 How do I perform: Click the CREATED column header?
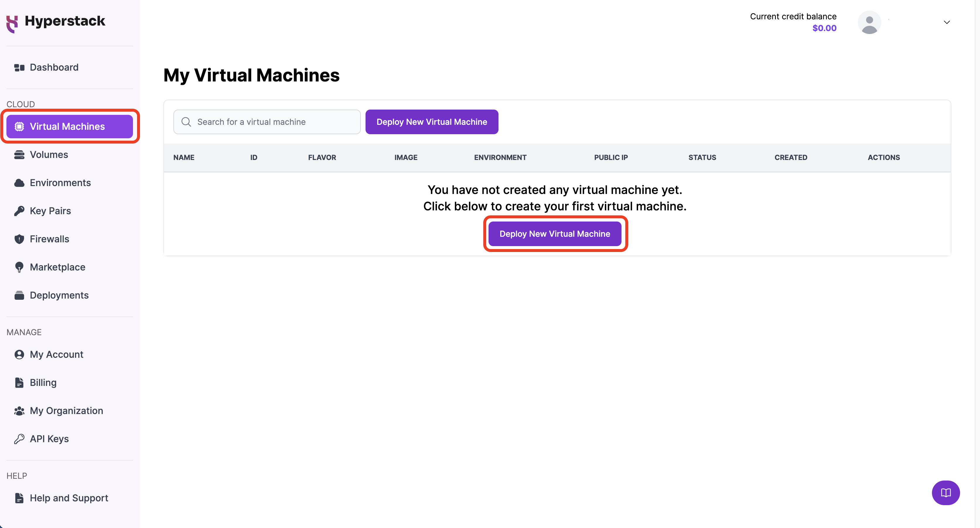(x=791, y=158)
